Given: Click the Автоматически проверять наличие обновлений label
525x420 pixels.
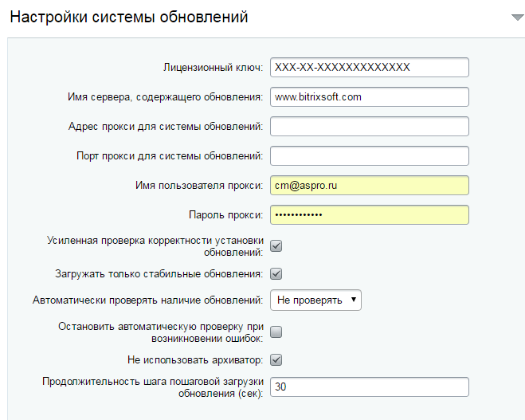Looking at the screenshot, I should 147,300.
